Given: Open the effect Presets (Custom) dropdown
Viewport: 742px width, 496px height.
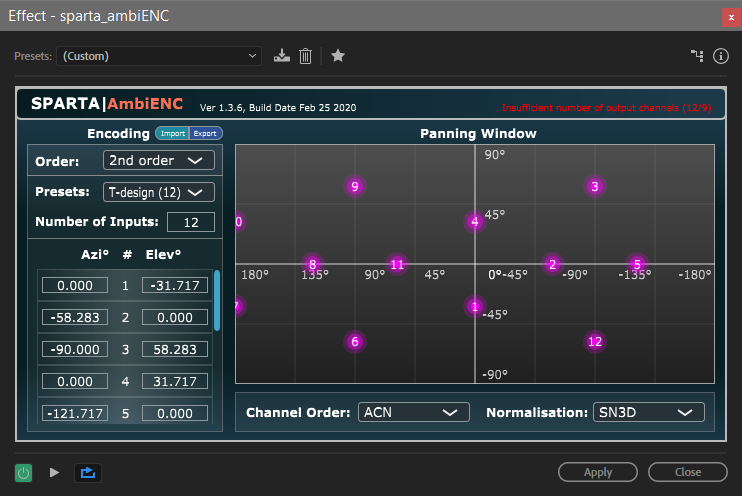Looking at the screenshot, I should click(159, 56).
